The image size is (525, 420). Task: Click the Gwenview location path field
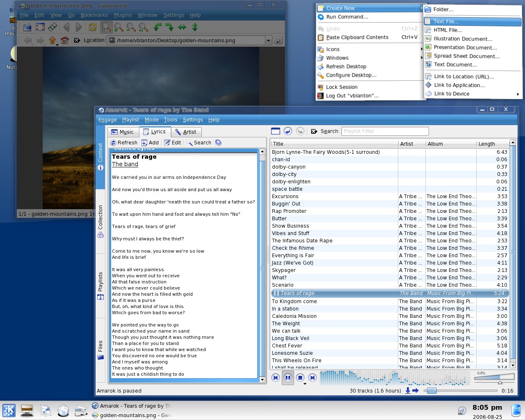click(x=186, y=40)
